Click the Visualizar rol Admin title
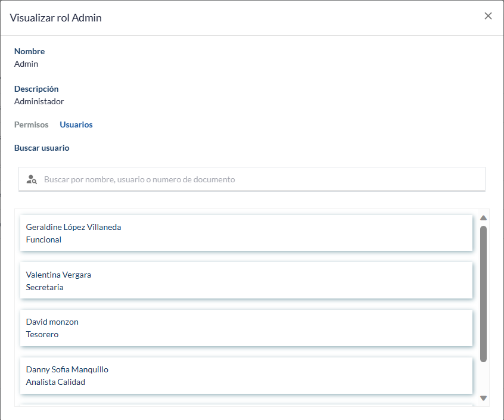The image size is (504, 420). 55,18
